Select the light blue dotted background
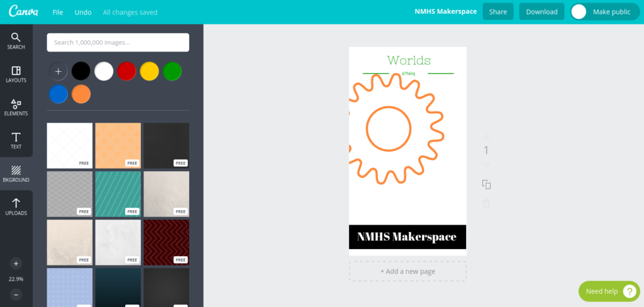Viewport: 644px width, 307px height. (70, 287)
